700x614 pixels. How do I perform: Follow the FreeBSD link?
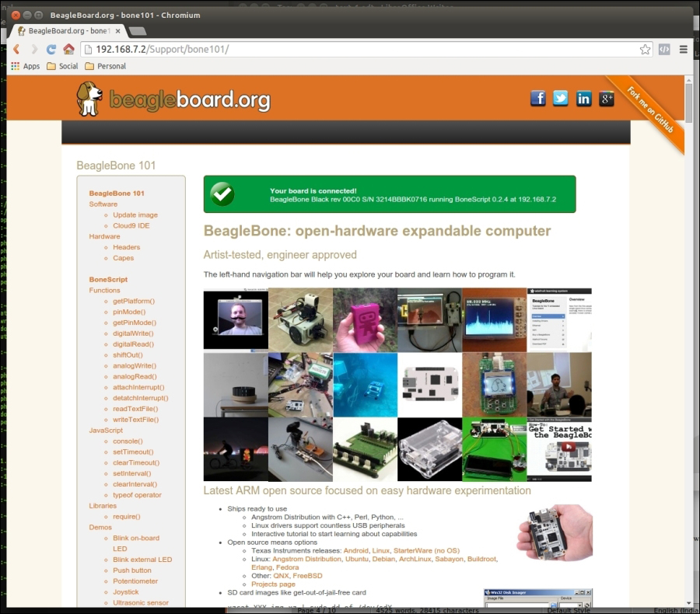(x=307, y=576)
